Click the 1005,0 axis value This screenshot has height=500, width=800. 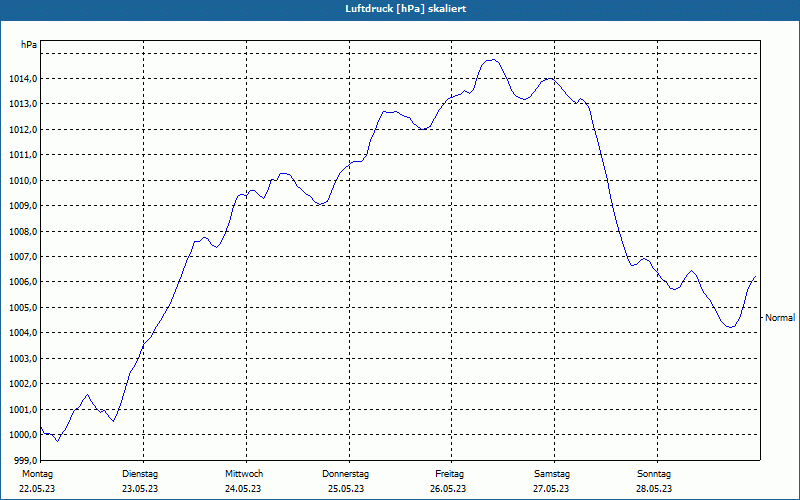(23, 308)
